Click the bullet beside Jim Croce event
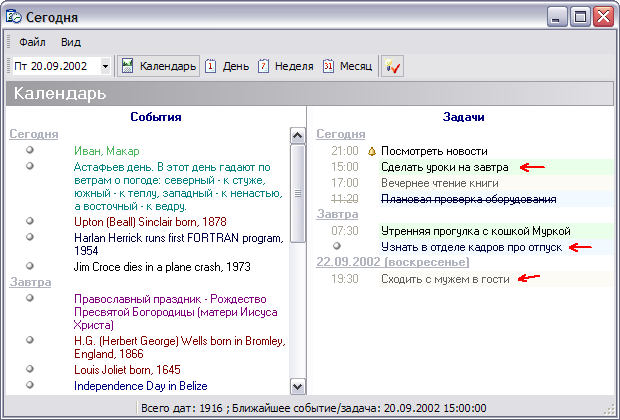Viewport: 620px width, 420px height. (30, 266)
